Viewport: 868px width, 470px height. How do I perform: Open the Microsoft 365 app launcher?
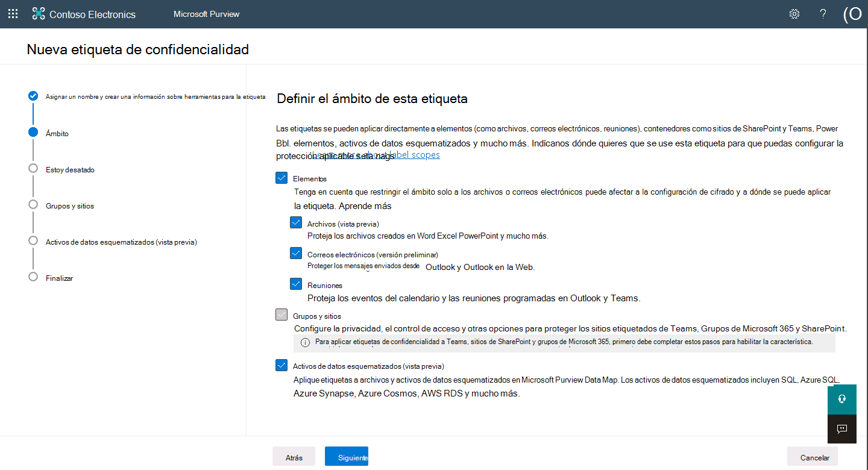[13, 13]
